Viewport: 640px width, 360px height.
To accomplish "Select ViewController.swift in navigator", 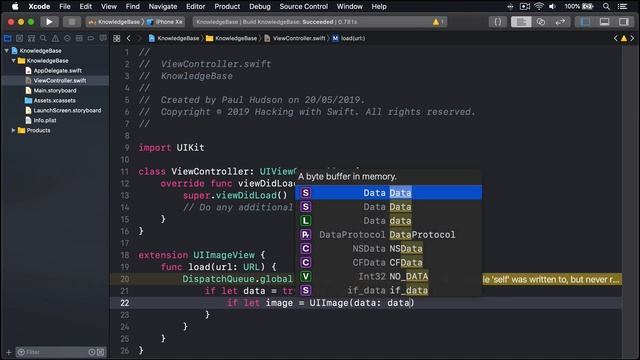I will coord(56,80).
